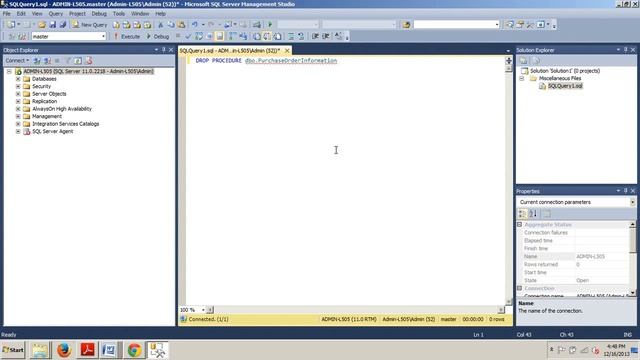Click the green Start debugging arrow icon

pyautogui.click(x=270, y=25)
